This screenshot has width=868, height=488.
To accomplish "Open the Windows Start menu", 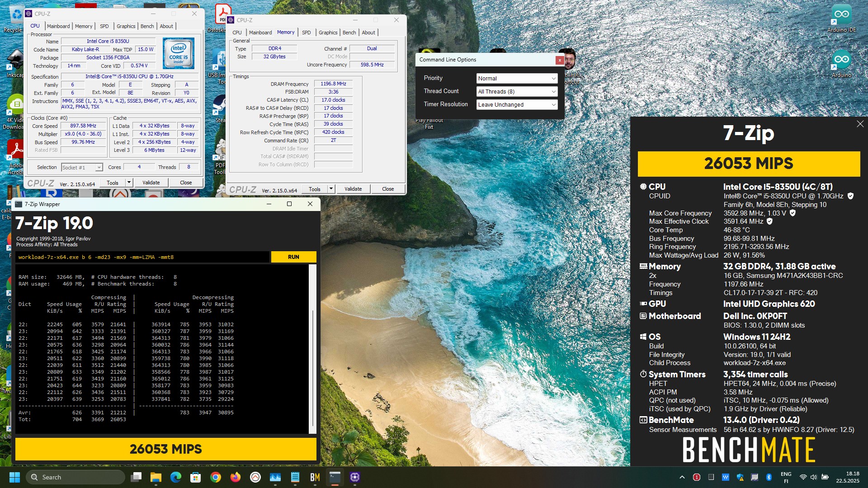I will pos(14,477).
